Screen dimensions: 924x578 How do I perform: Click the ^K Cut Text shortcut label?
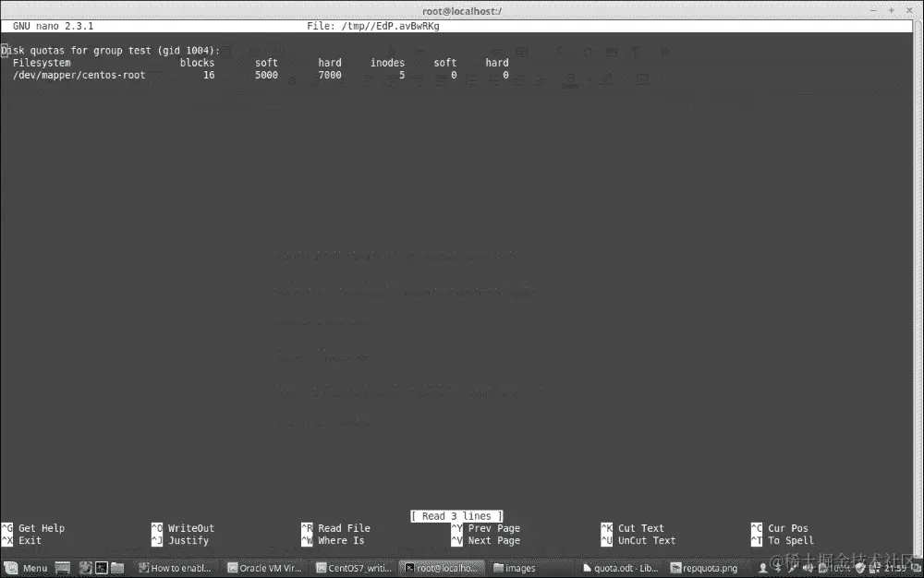click(632, 528)
